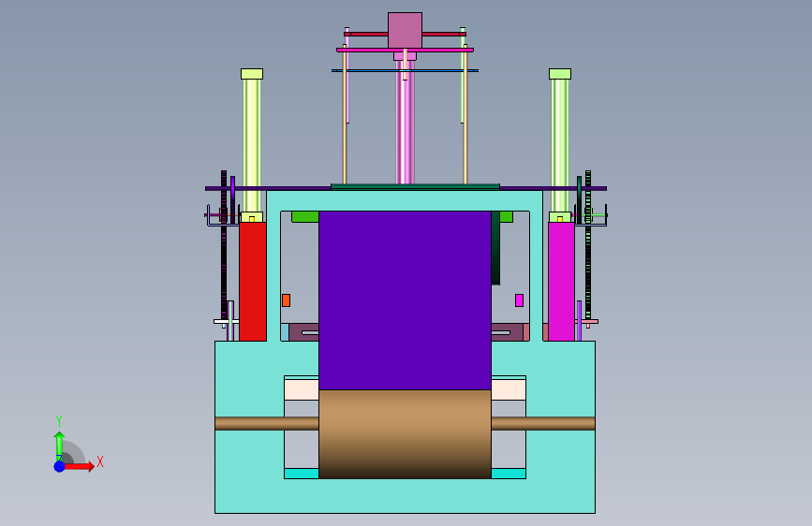Image resolution: width=812 pixels, height=526 pixels.
Task: Select the large purple block in the center
Action: (x=405, y=300)
